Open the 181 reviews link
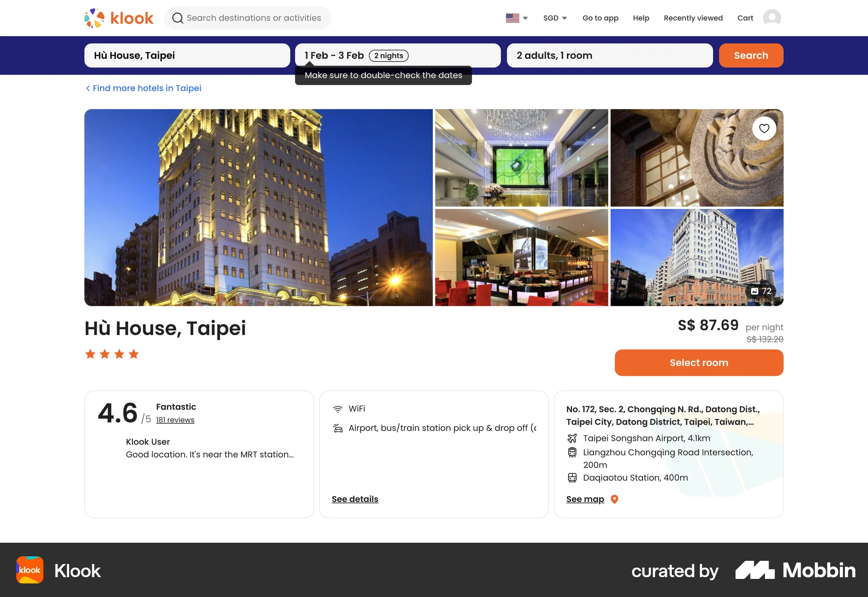Viewport: 868px width, 597px height. (175, 420)
